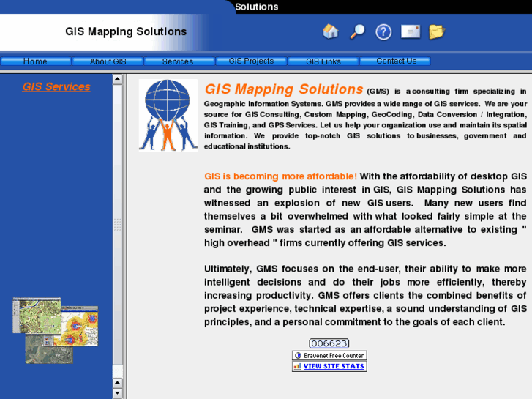Click the GIS Mapping Solutions header title
The image size is (532, 399).
tap(126, 31)
